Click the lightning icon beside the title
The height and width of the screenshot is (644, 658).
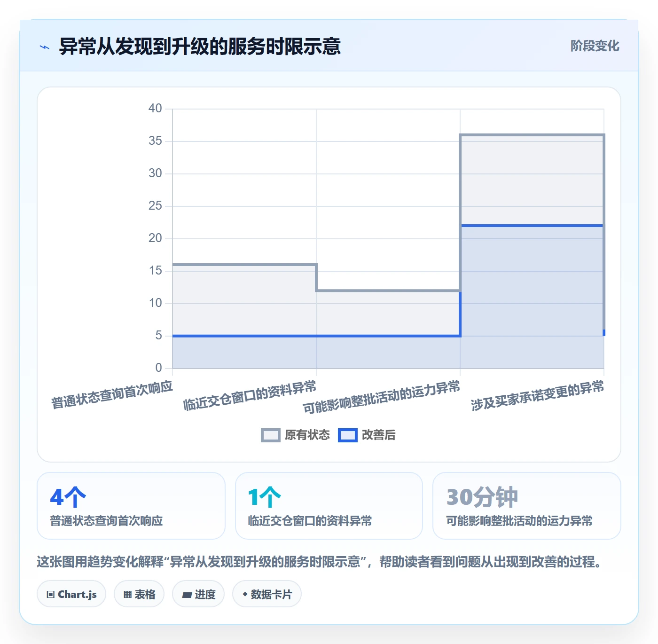[45, 47]
